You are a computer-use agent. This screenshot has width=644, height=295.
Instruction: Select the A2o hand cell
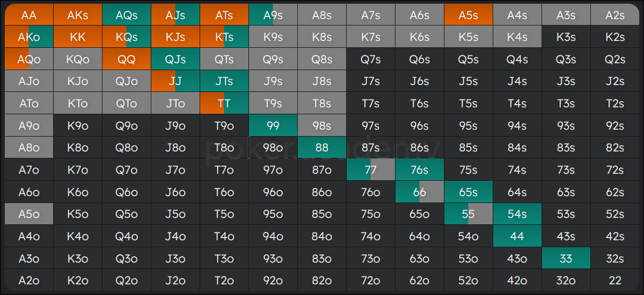pyautogui.click(x=29, y=280)
